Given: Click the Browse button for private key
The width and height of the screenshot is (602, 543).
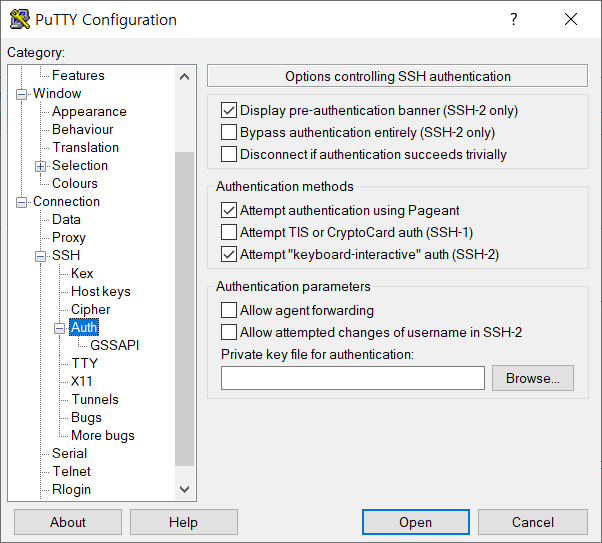Looking at the screenshot, I should (x=533, y=378).
